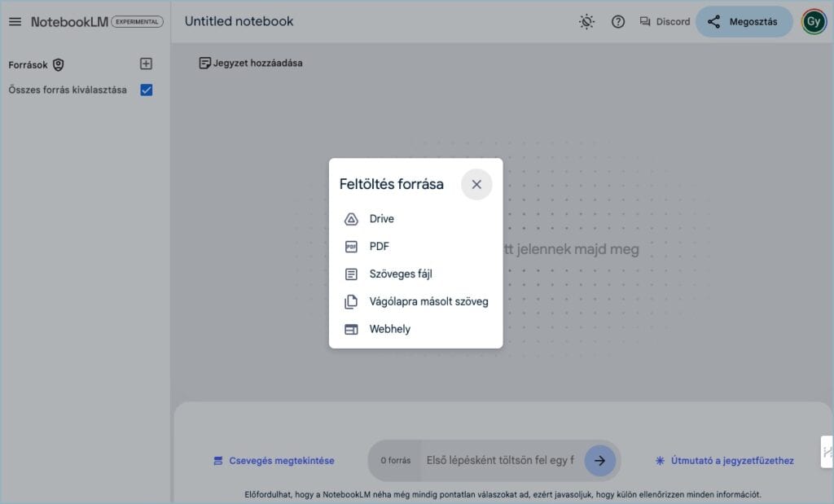Open the help question mark icon
This screenshot has width=834, height=504.
click(617, 22)
